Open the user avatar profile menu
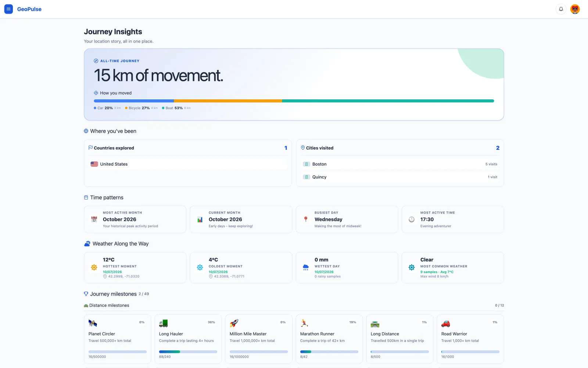Screen dimensions: 588x368 tap(575, 9)
